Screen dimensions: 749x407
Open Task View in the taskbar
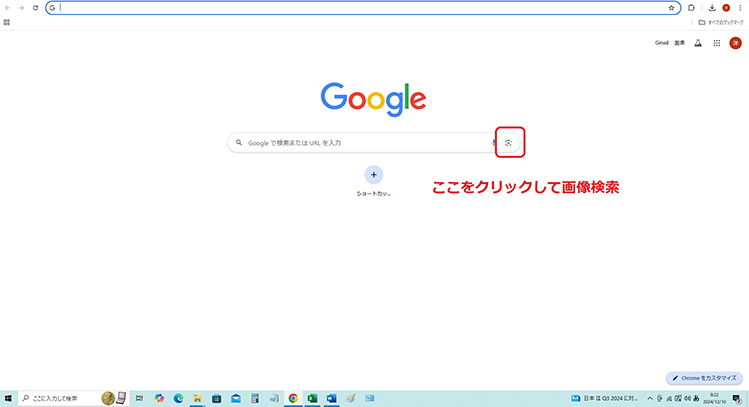(139, 398)
